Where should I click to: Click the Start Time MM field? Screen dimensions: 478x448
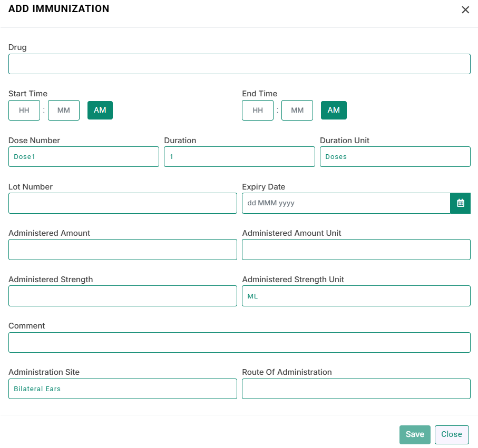pyautogui.click(x=64, y=110)
